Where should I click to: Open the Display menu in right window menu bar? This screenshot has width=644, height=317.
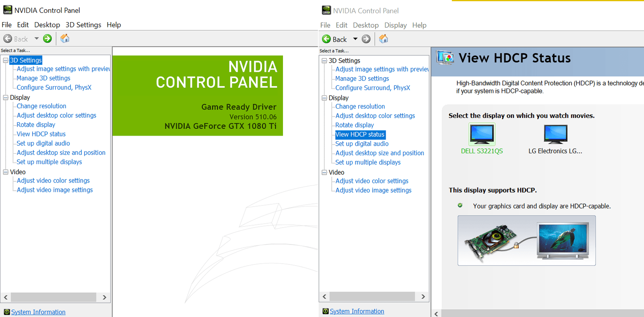(x=395, y=25)
